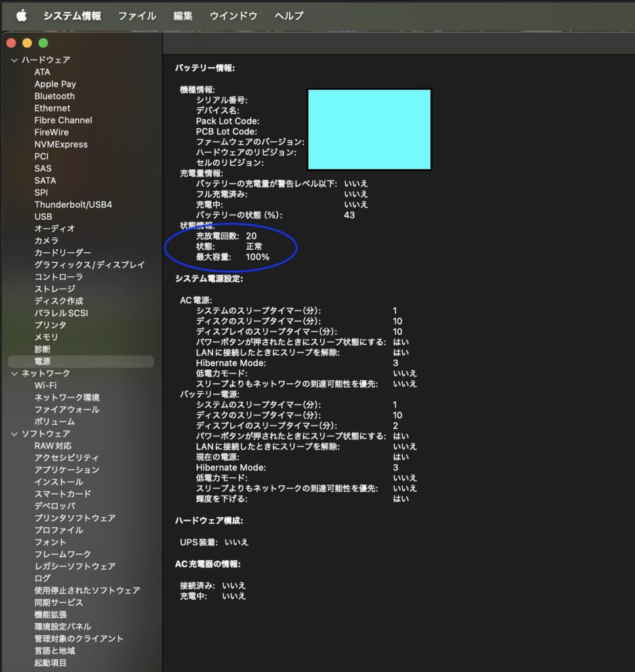The width and height of the screenshot is (635, 672).
Task: Collapse the ハードウェア section chevron
Action: 14,60
